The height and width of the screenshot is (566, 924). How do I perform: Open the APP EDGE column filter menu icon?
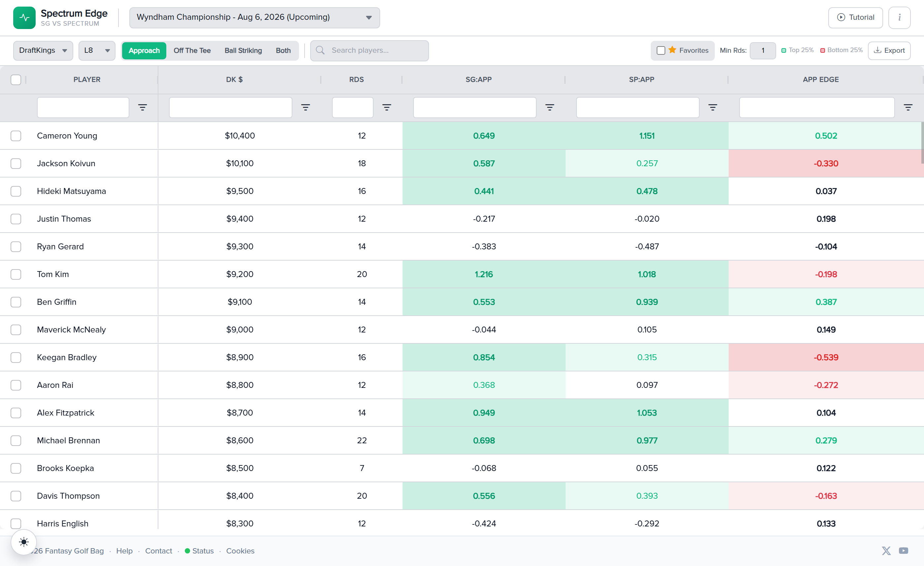[908, 108]
